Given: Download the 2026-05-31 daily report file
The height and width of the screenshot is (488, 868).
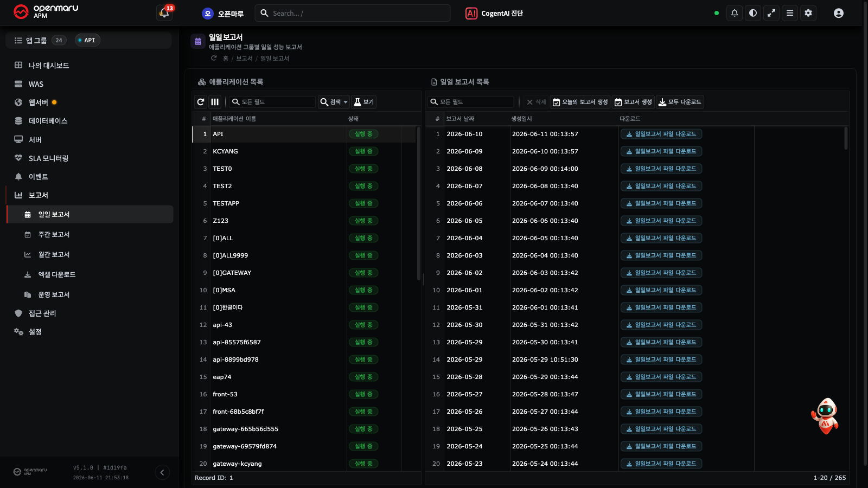Looking at the screenshot, I should pos(661,307).
